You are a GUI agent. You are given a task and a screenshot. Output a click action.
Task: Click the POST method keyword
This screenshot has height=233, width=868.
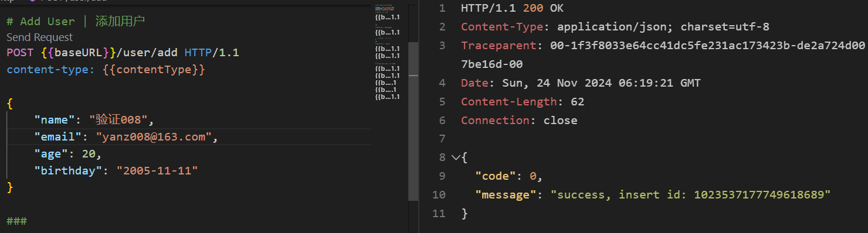21,53
